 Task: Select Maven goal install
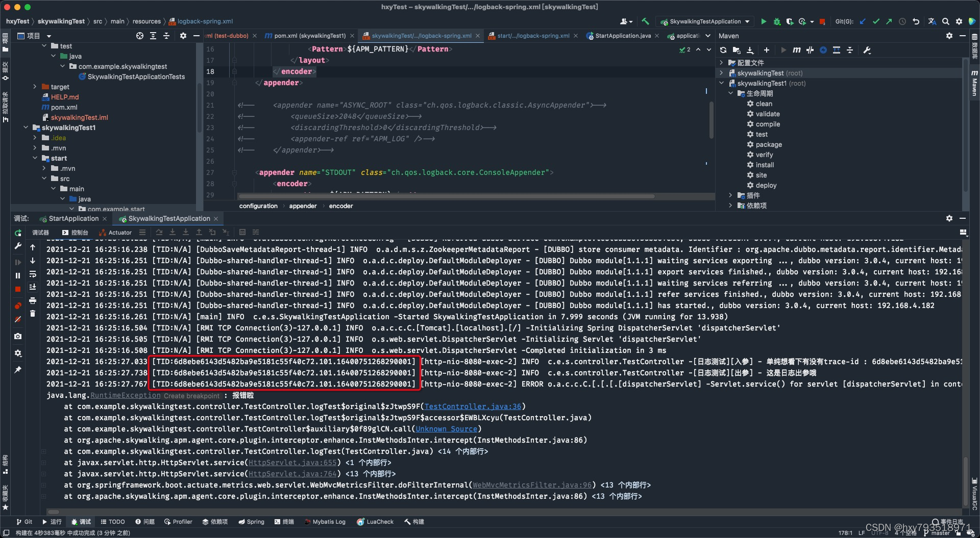click(765, 165)
